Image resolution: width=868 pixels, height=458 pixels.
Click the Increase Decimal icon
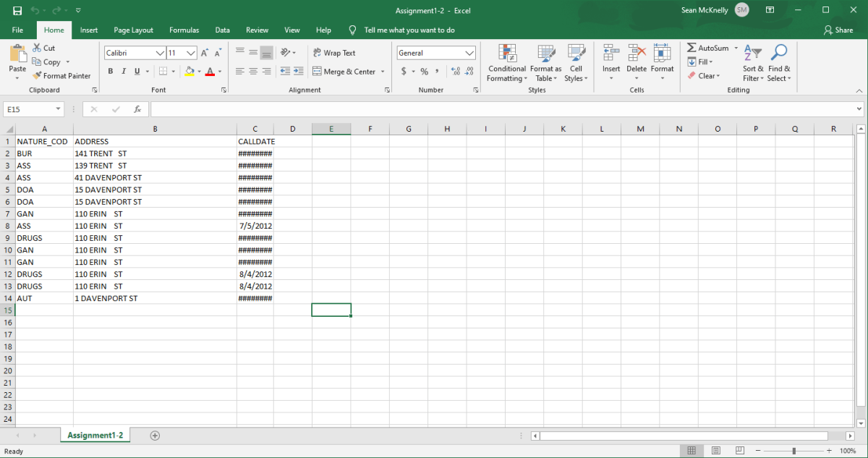coord(456,71)
